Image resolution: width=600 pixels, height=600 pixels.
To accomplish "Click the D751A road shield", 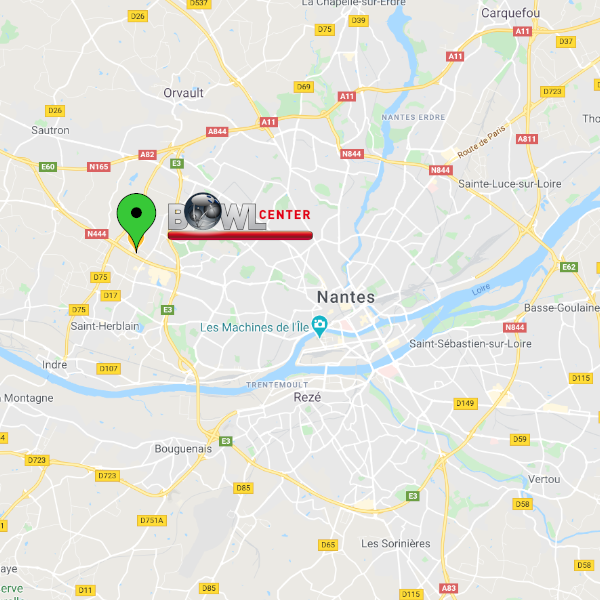I will [x=152, y=520].
